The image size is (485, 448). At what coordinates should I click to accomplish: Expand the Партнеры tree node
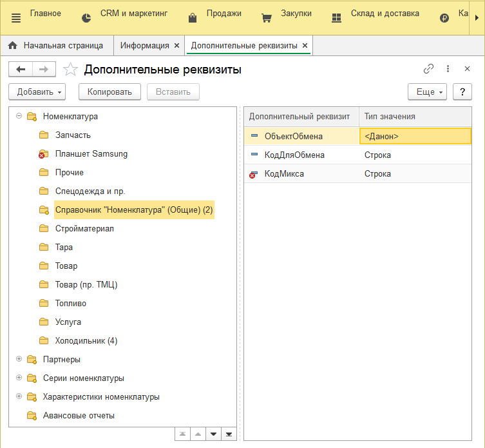coord(19,359)
